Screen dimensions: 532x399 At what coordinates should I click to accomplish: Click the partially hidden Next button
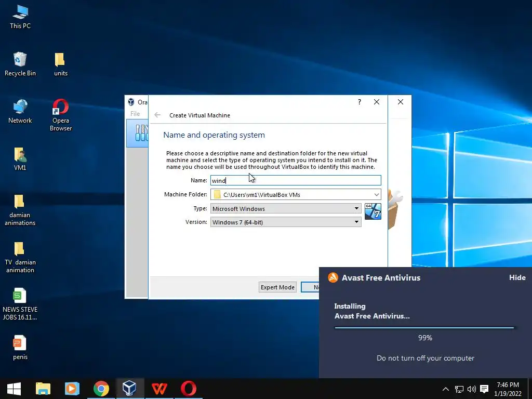coord(310,287)
